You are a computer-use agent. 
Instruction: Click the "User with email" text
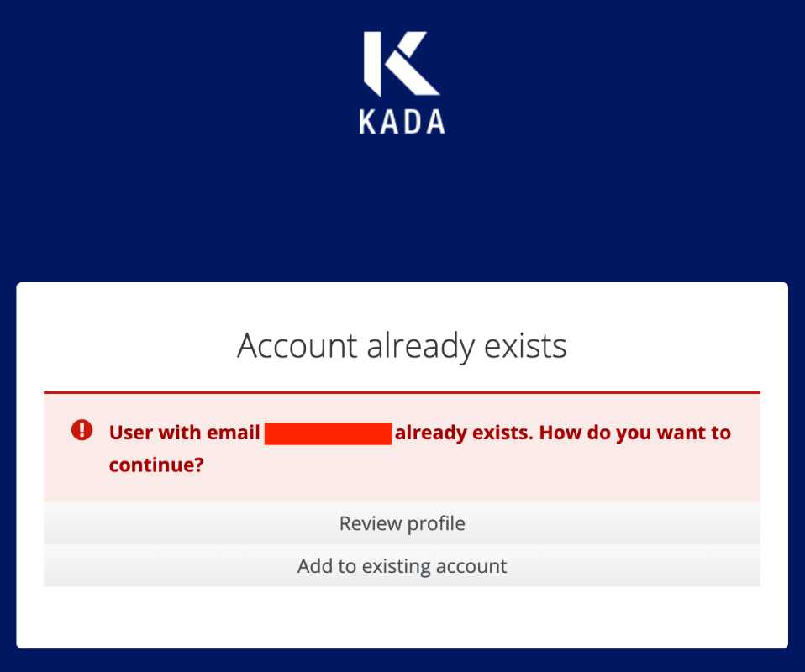[184, 433]
